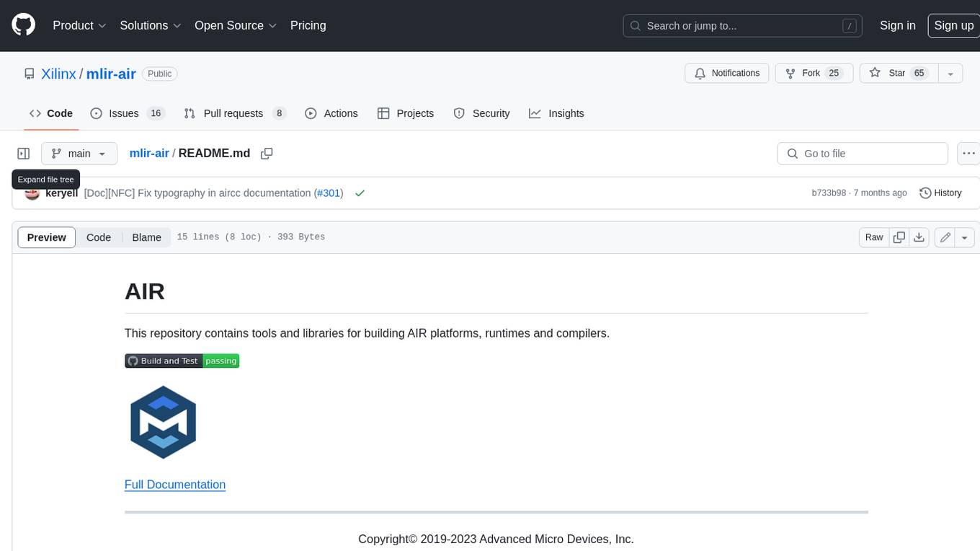Viewport: 980px width, 551px height.
Task: Click the blue hexagon MLIR logo
Action: point(163,423)
